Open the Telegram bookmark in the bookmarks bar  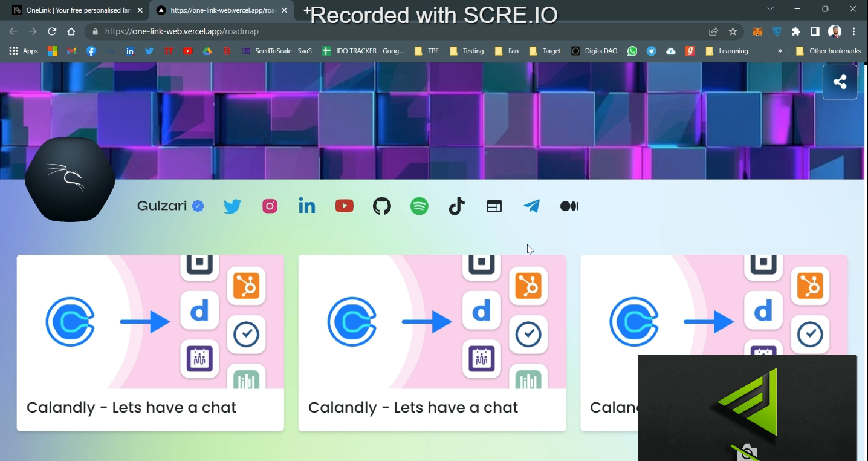pos(652,51)
